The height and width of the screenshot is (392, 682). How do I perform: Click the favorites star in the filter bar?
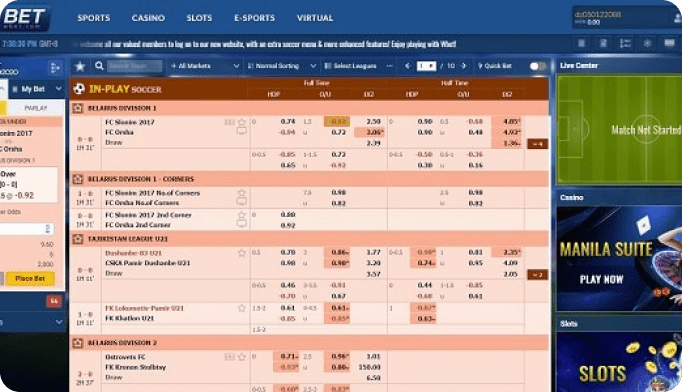[80, 66]
